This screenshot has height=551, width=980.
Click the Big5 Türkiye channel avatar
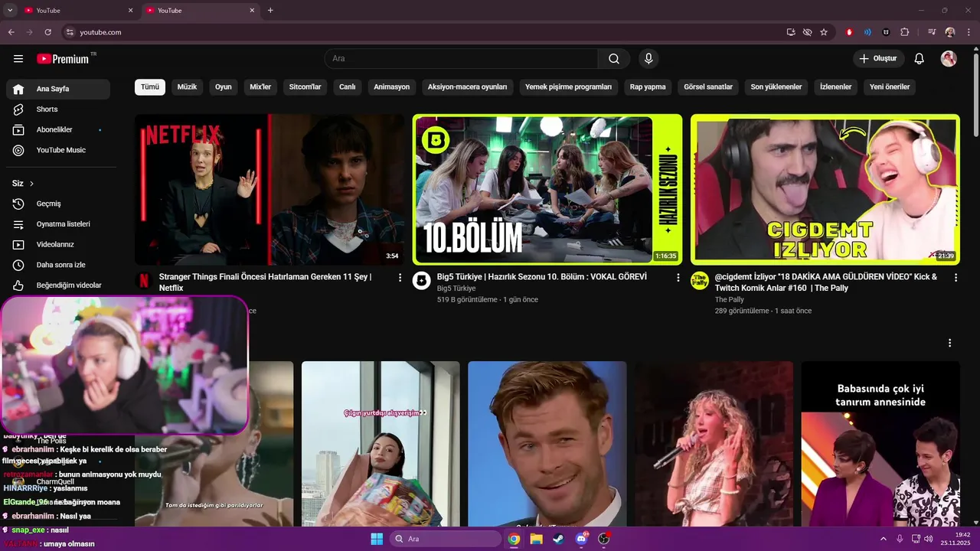coord(421,280)
